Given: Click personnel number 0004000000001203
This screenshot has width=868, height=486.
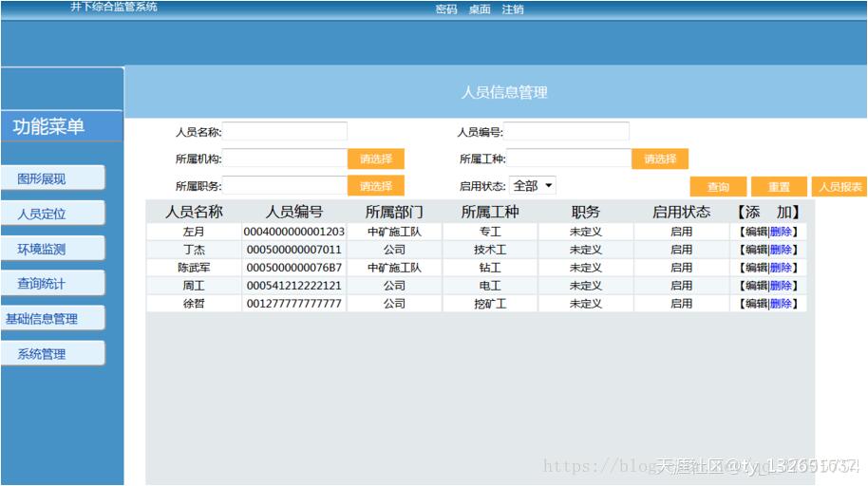Looking at the screenshot, I should click(x=294, y=232).
